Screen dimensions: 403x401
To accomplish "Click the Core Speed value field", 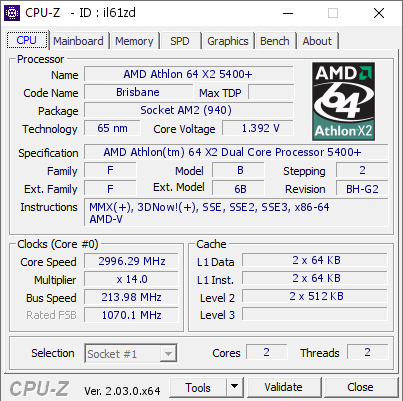I will pyautogui.click(x=131, y=261).
